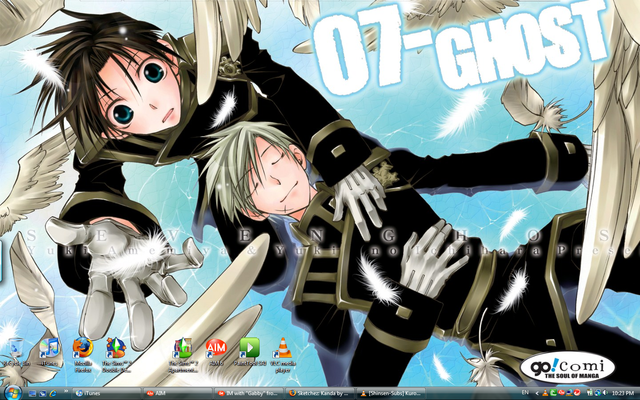This screenshot has height=400, width=640.
Task: Show hidden tray icons with the arrow
Action: pyautogui.click(x=537, y=393)
